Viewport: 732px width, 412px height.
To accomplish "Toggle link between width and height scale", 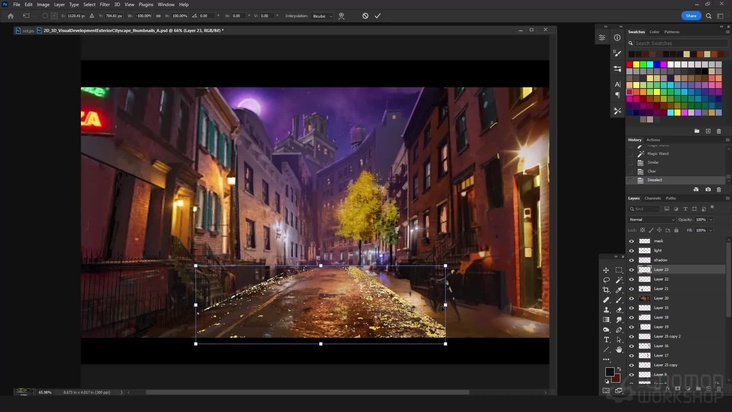I will coord(158,16).
